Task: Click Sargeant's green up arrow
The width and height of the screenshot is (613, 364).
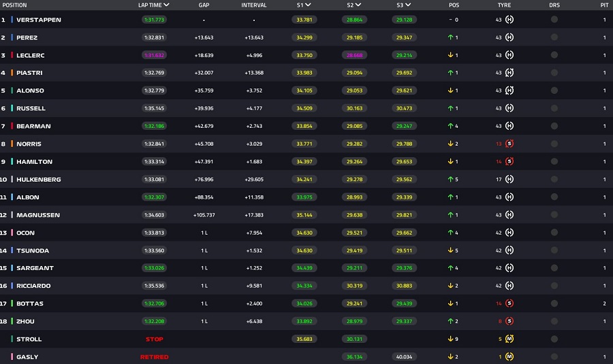Action: pyautogui.click(x=450, y=268)
